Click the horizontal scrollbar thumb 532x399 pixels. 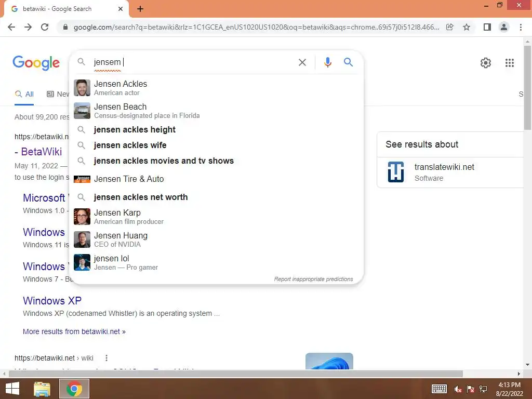pyautogui.click(x=235, y=374)
